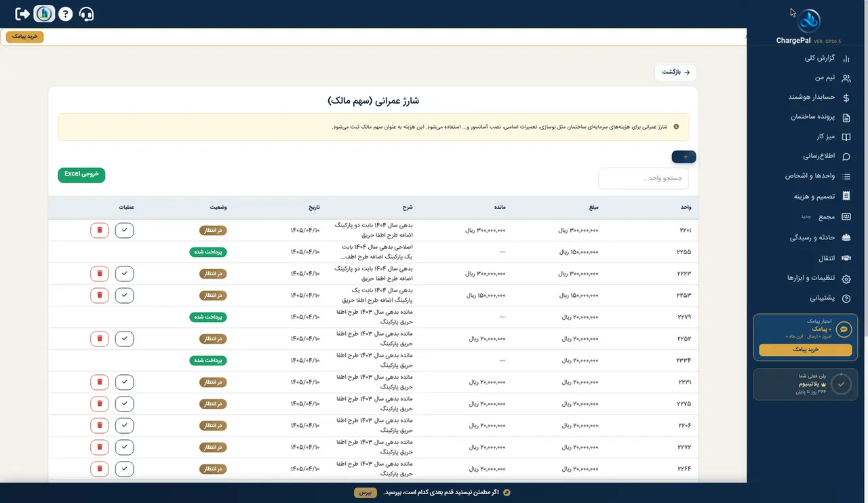Click the تاریخ column header
The height and width of the screenshot is (503, 868).
(x=313, y=207)
